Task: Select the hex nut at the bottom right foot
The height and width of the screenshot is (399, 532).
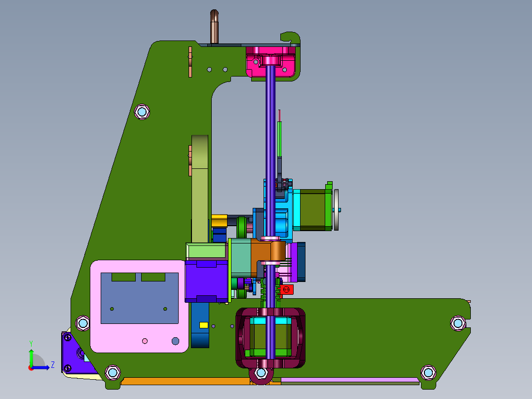Action: click(x=428, y=372)
